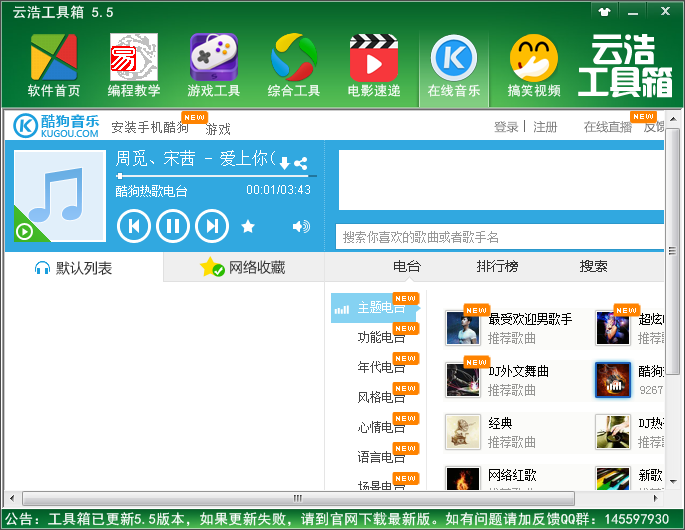
Task: Click the 经典 station title
Action: 500,423
